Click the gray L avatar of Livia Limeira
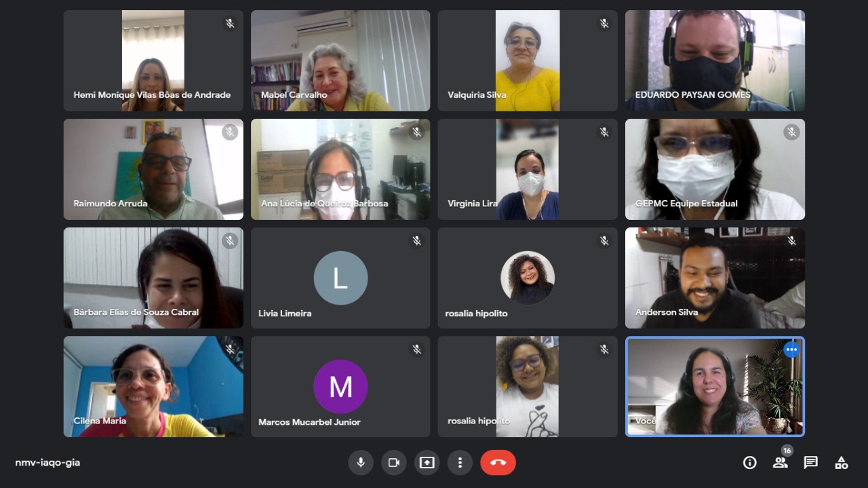 (340, 278)
